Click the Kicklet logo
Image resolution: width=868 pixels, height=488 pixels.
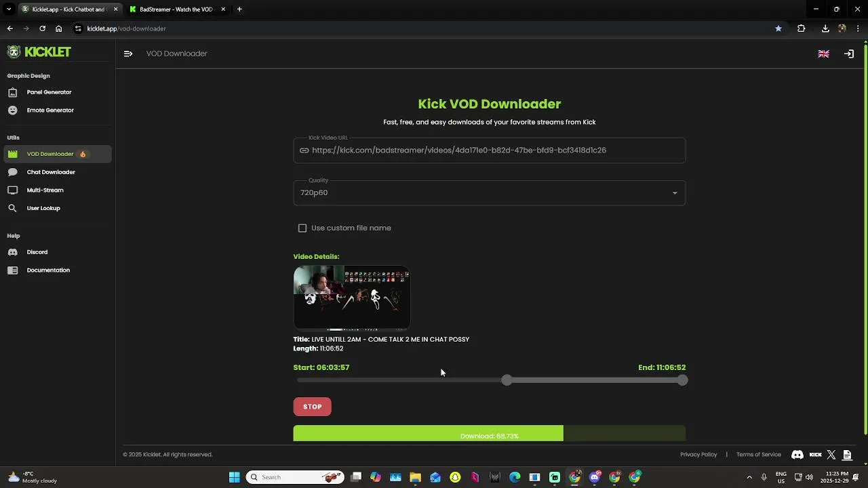point(39,52)
